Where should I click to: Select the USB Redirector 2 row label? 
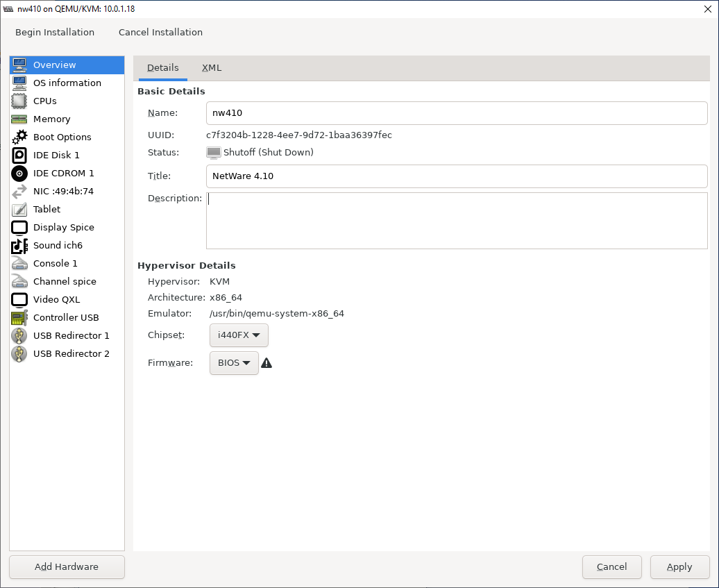(71, 353)
